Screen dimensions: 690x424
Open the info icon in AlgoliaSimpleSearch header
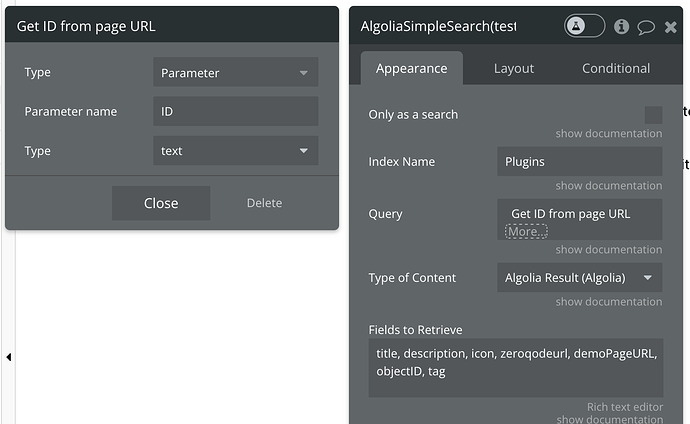pos(621,26)
